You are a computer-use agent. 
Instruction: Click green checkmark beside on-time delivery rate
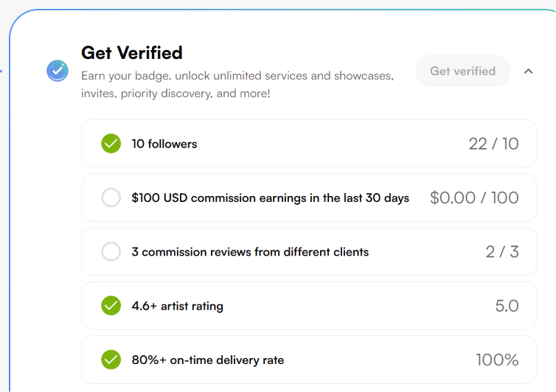(x=111, y=360)
